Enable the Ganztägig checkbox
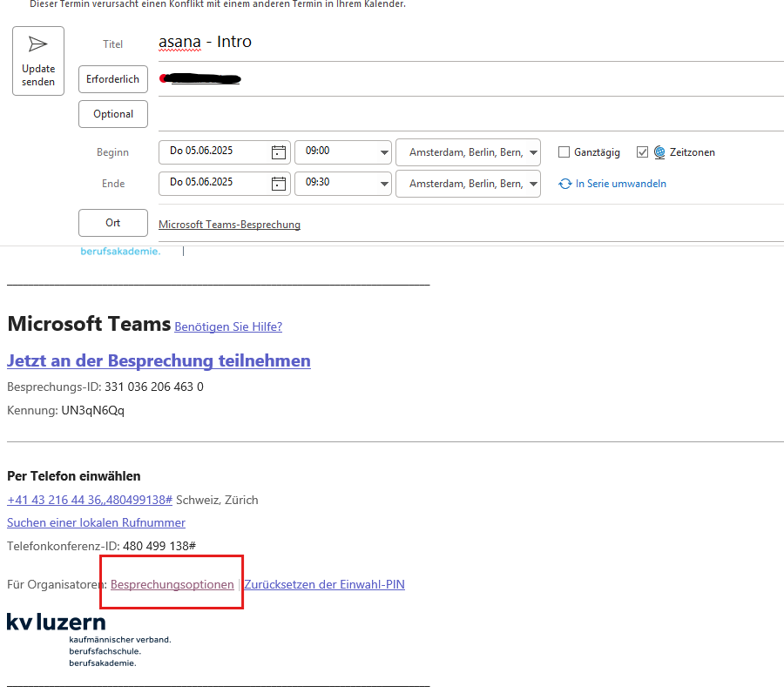 click(564, 152)
